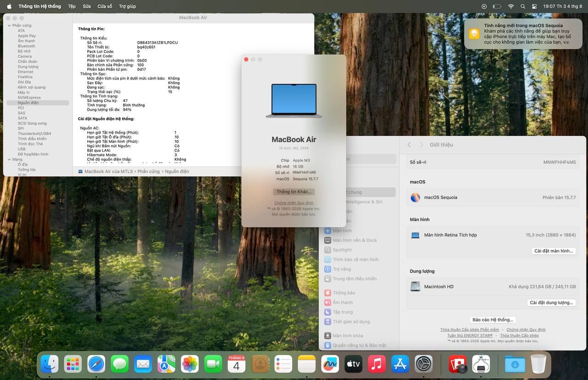Open Màn hình nền & Dock settings
Viewport: 588px width, 380px height.
tap(355, 240)
